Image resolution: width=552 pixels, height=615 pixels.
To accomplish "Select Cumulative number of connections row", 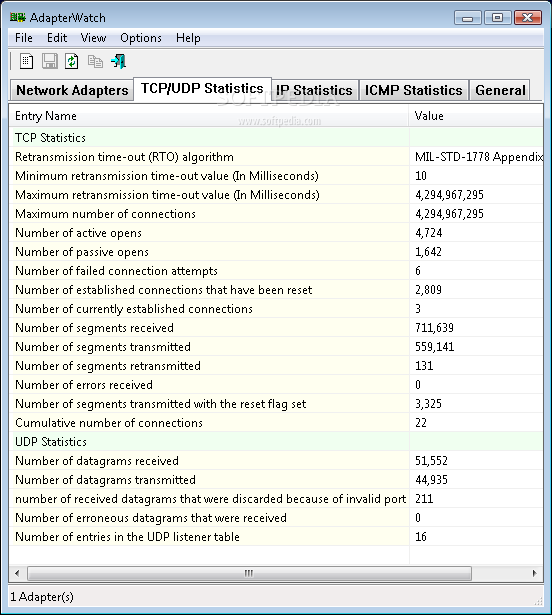I will tap(276, 423).
